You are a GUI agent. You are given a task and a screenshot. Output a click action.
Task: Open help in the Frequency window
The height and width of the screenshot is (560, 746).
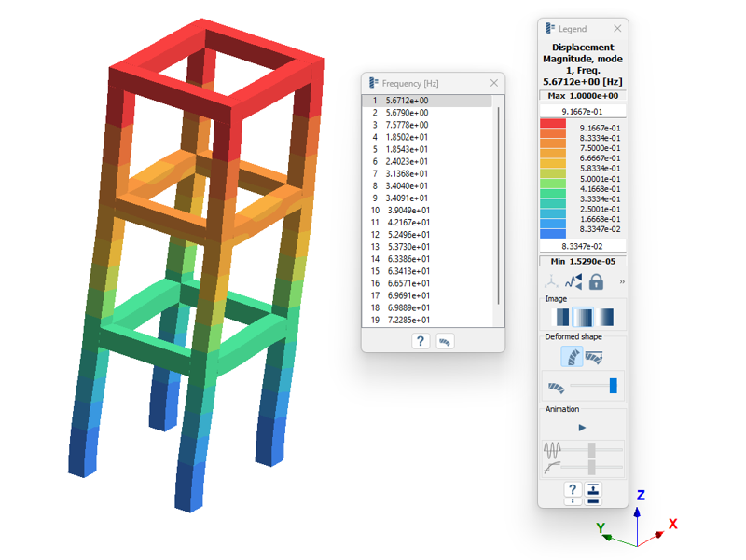tap(421, 341)
